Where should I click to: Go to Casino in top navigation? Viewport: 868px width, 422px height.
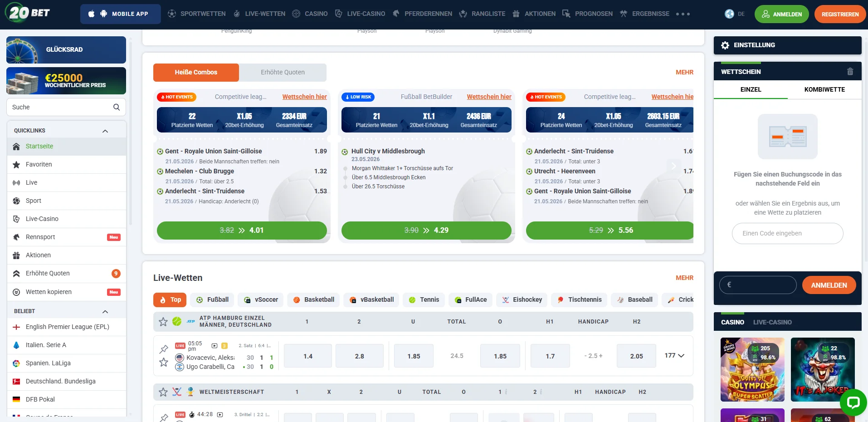pos(310,14)
